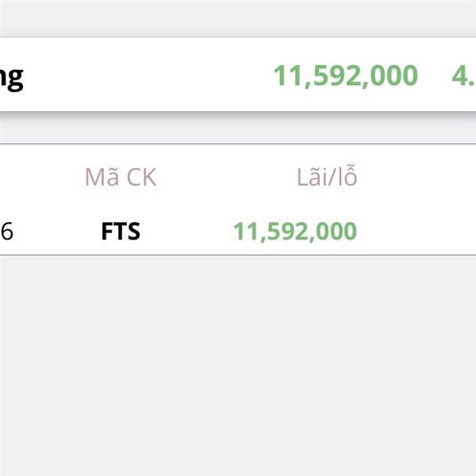The image size is (476, 476).
Task: Tap the cut-off green percentage starting with 4.
Action: (x=463, y=76)
